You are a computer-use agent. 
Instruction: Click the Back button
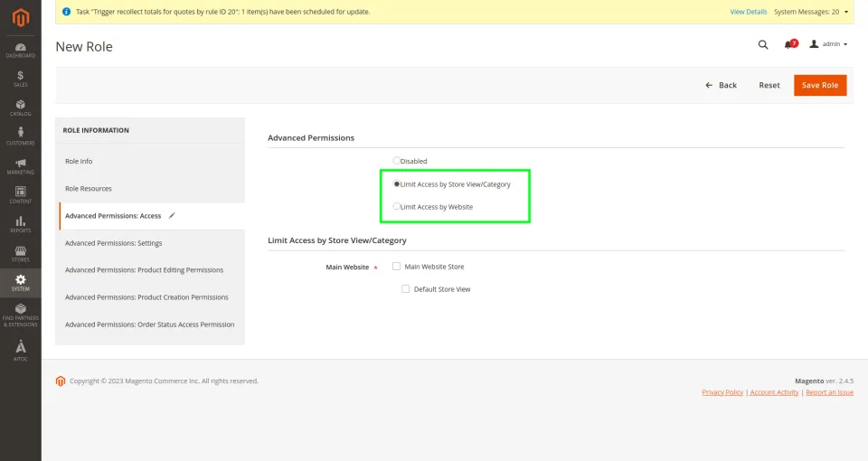tap(721, 85)
